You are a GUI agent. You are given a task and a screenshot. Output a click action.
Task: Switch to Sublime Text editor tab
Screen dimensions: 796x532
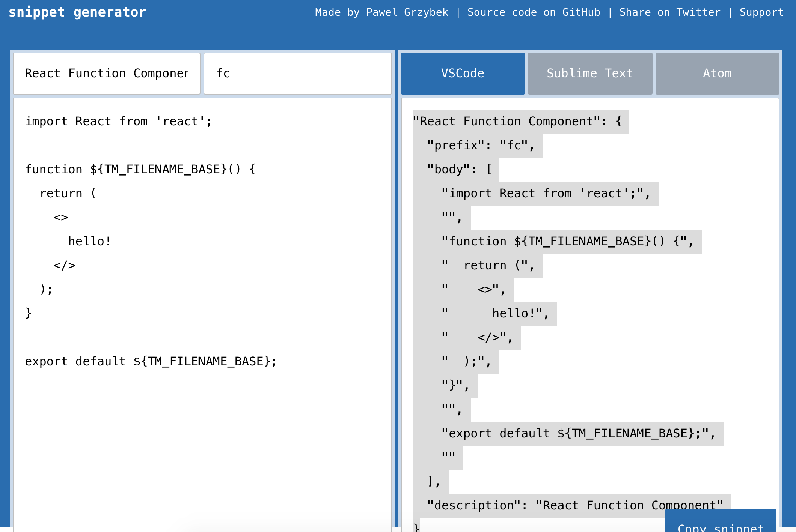pos(589,73)
